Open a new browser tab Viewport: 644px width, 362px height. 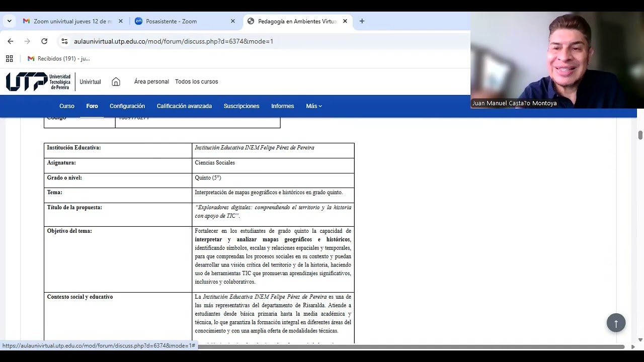[x=362, y=21]
